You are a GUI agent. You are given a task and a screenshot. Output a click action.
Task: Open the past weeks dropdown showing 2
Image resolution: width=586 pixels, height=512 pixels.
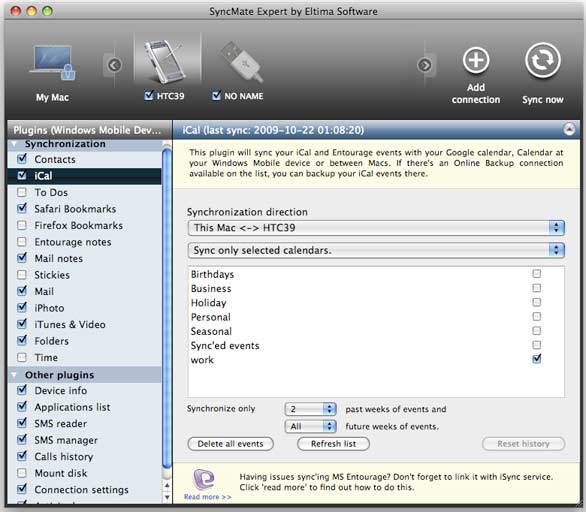coord(310,409)
